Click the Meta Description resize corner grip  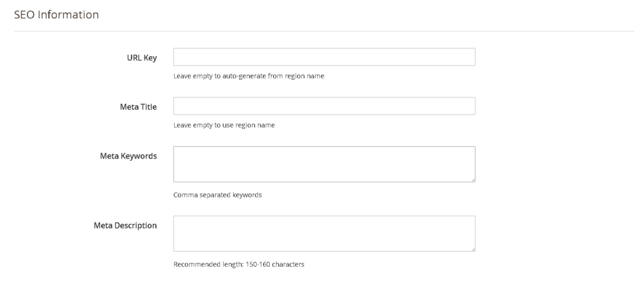[x=472, y=248]
